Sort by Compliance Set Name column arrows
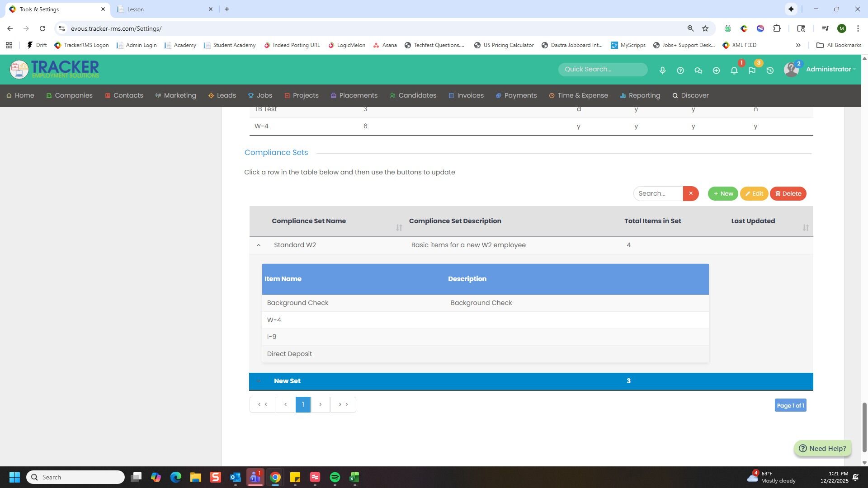Viewport: 868px width, 488px height. click(x=399, y=228)
